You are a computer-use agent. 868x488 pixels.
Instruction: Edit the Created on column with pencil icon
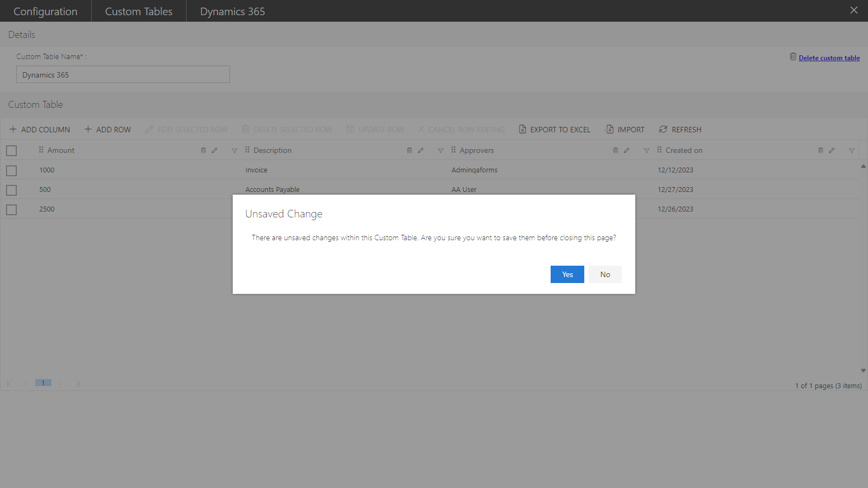pos(832,150)
